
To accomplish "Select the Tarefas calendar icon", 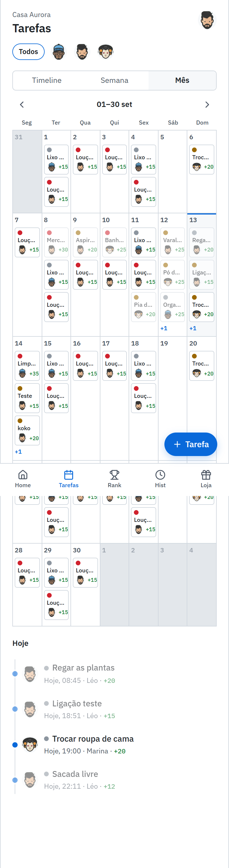I will [x=69, y=475].
